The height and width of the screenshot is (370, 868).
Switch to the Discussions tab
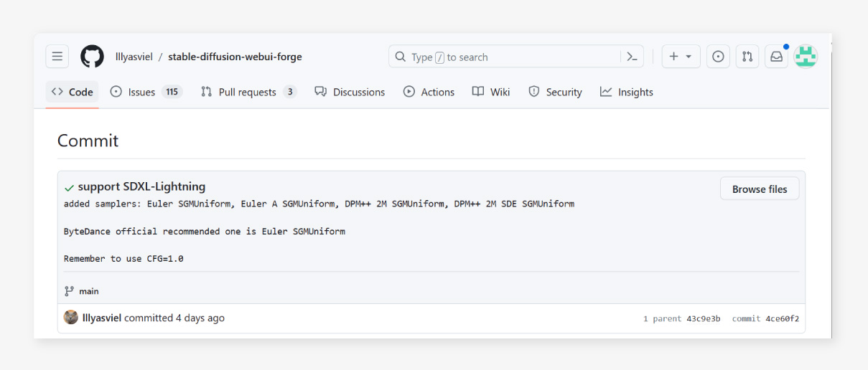(350, 92)
